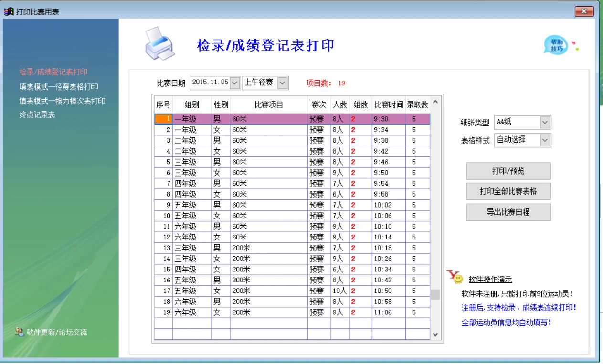Click the 导出比赛日程 button
The height and width of the screenshot is (364, 603).
pos(508,212)
